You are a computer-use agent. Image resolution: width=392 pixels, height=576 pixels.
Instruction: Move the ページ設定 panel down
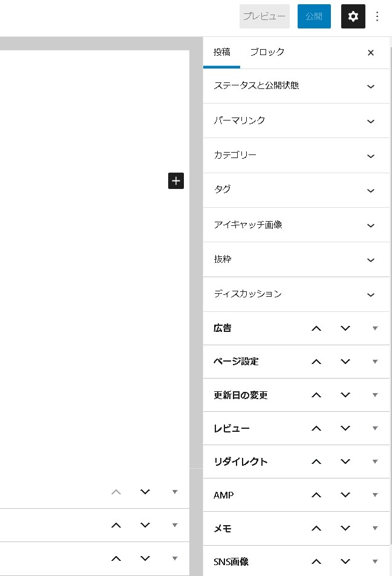(x=345, y=362)
